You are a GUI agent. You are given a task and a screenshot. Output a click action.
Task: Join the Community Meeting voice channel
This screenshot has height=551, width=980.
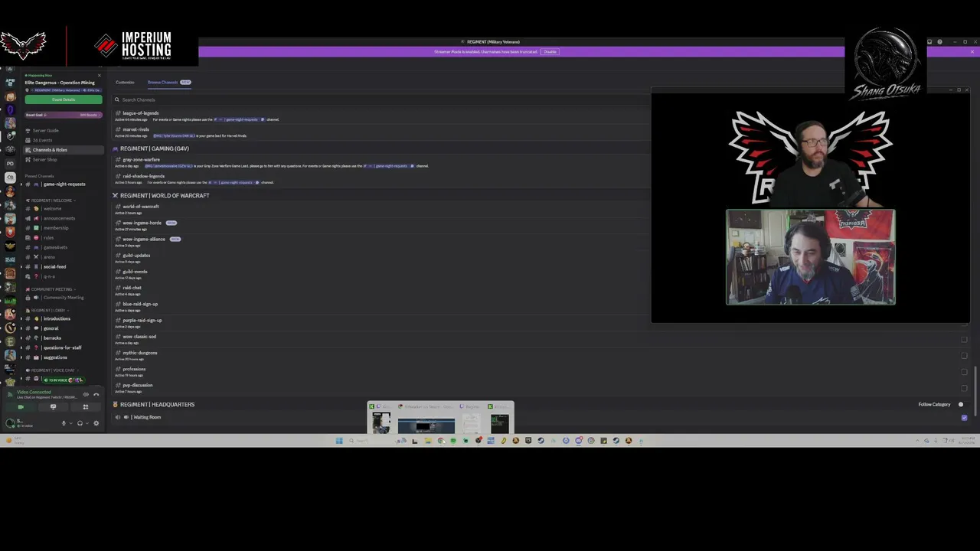(x=64, y=298)
